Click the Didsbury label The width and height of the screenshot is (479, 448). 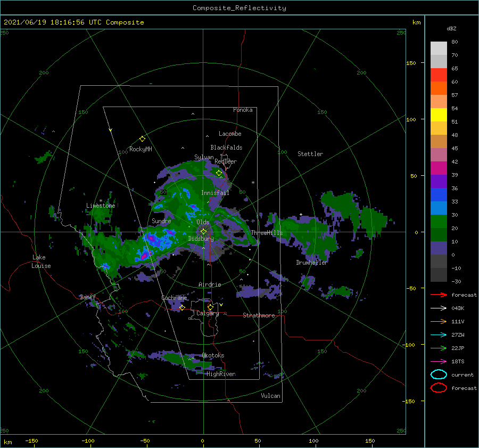tap(201, 239)
